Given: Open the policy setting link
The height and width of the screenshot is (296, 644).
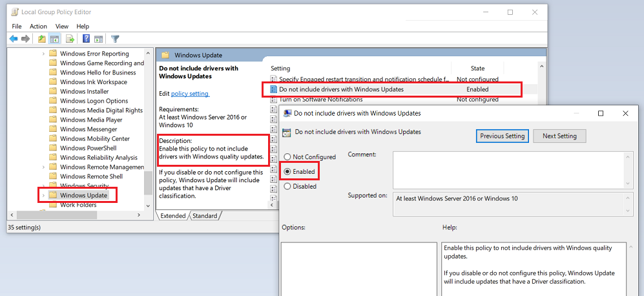Looking at the screenshot, I should coord(190,94).
